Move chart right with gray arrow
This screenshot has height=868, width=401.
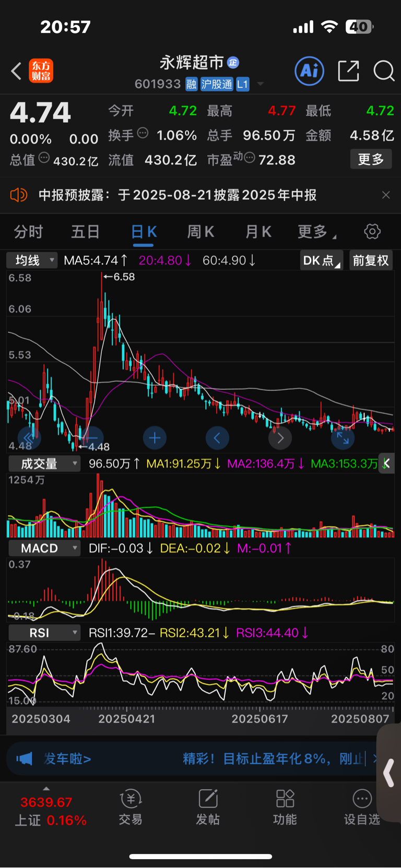click(x=280, y=438)
